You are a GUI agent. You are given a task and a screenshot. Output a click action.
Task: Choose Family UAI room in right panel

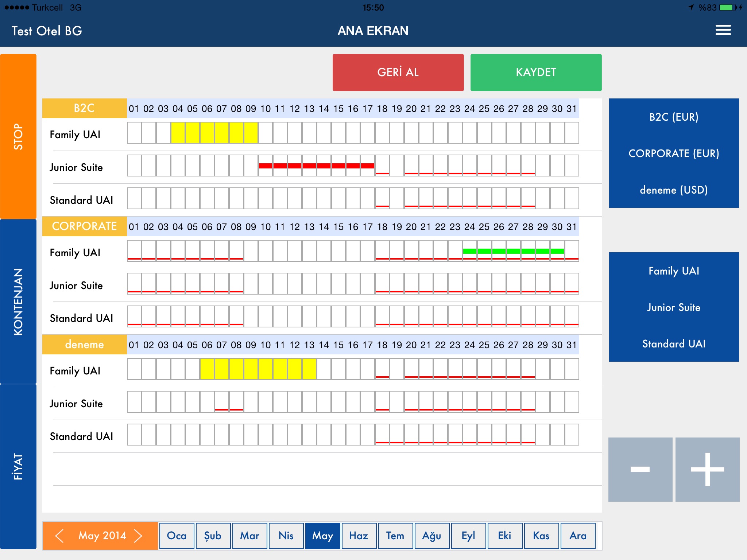[x=674, y=271]
